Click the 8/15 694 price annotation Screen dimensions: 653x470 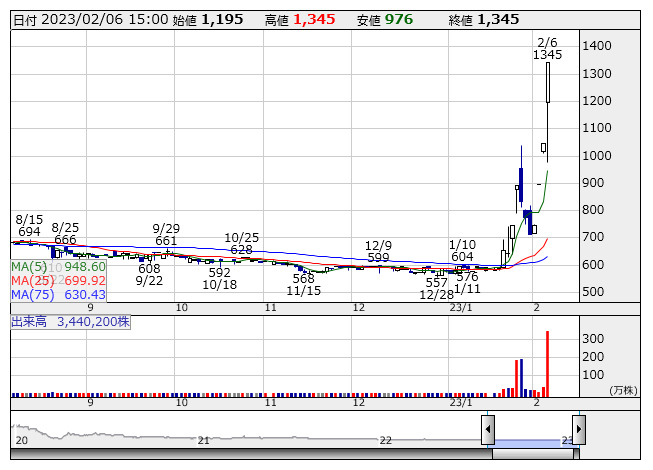(29, 225)
